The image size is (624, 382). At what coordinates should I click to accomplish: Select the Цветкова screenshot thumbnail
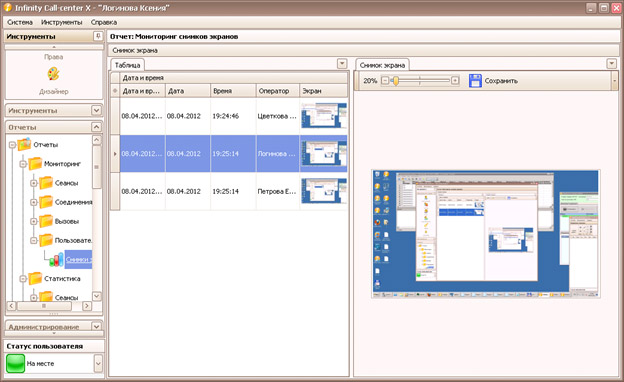coord(324,115)
